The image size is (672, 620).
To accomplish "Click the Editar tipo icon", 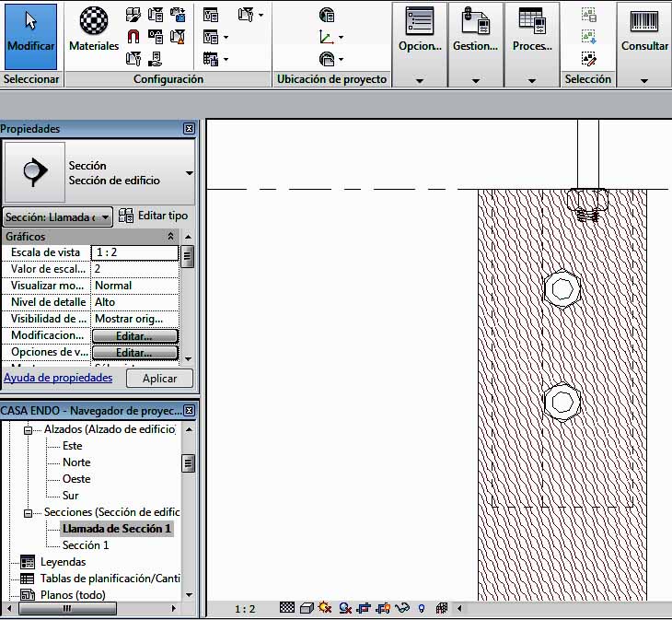I will point(126,216).
